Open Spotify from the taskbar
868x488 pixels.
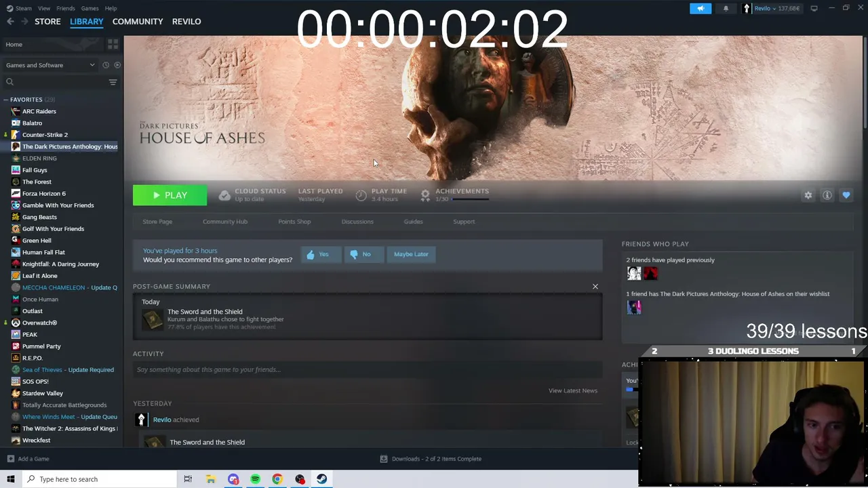coord(255,479)
